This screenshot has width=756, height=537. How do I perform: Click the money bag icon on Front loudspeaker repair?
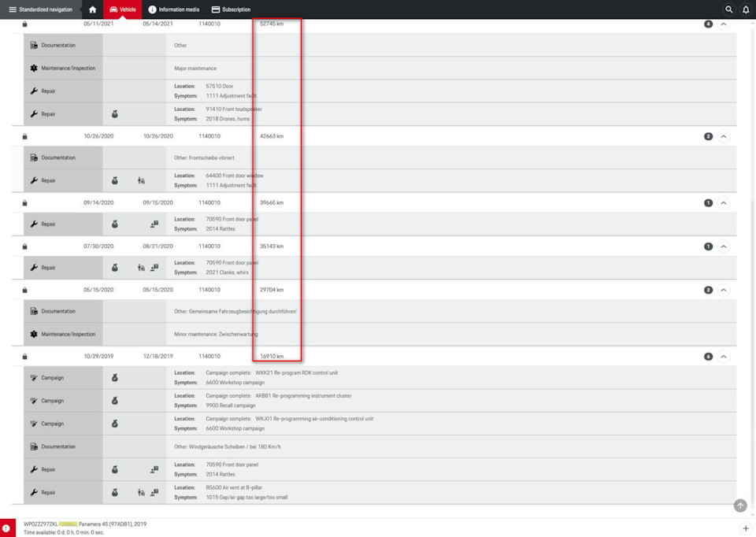(115, 114)
